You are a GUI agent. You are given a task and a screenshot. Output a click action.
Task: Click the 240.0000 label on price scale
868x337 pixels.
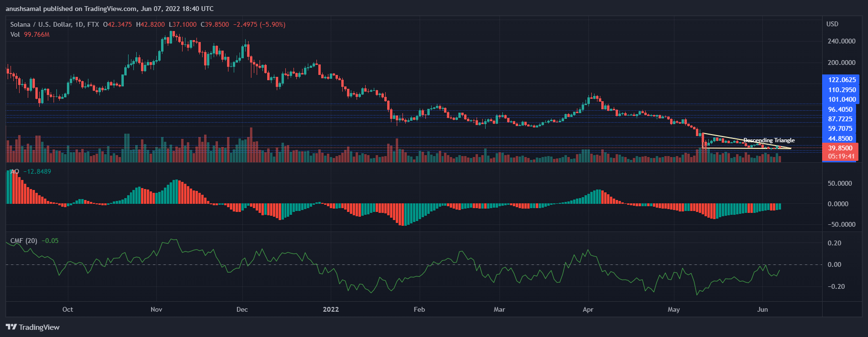[x=841, y=41]
